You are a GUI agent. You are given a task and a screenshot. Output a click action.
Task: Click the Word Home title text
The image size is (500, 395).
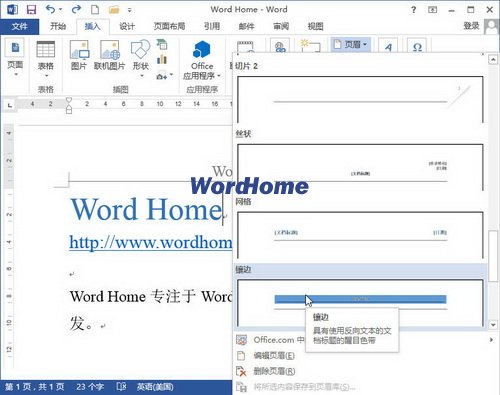coord(147,209)
